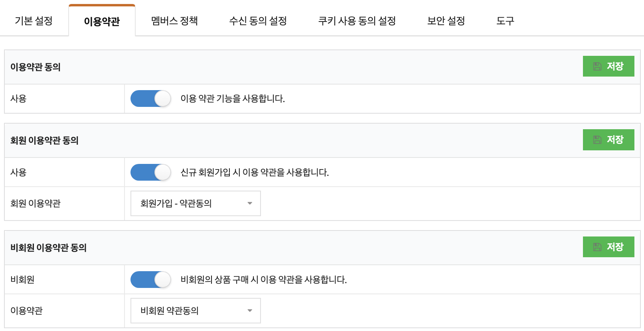This screenshot has width=644, height=331.
Task: Click save icon in 회원 이용약관 동의 section
Action: pos(597,140)
